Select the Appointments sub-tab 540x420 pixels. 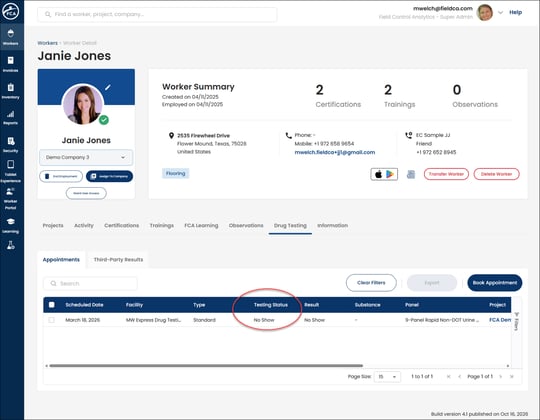coord(61,260)
